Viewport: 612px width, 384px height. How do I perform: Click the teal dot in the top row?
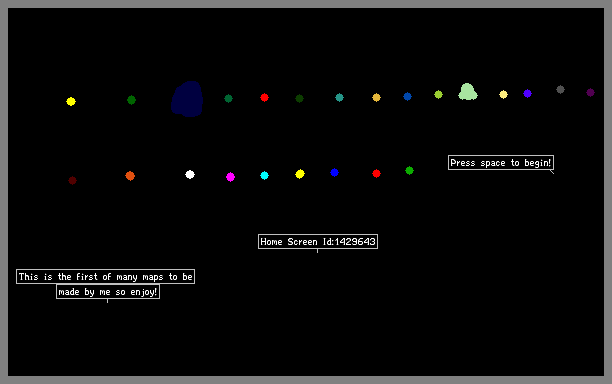[x=339, y=98]
